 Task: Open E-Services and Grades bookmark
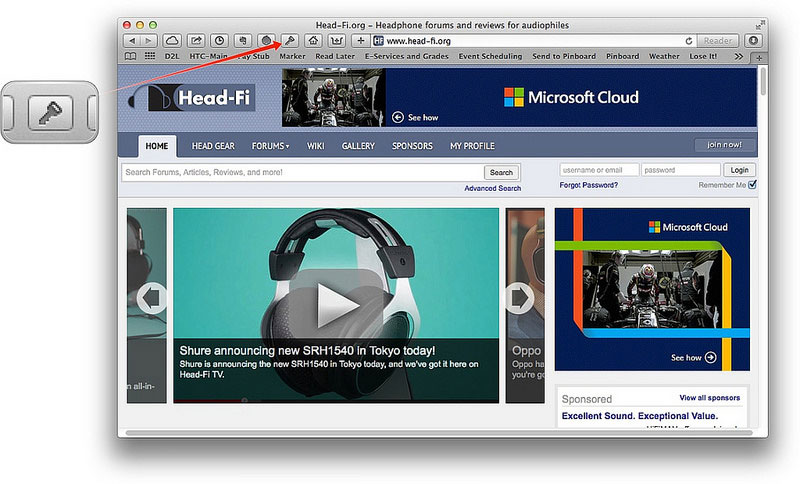(x=407, y=56)
